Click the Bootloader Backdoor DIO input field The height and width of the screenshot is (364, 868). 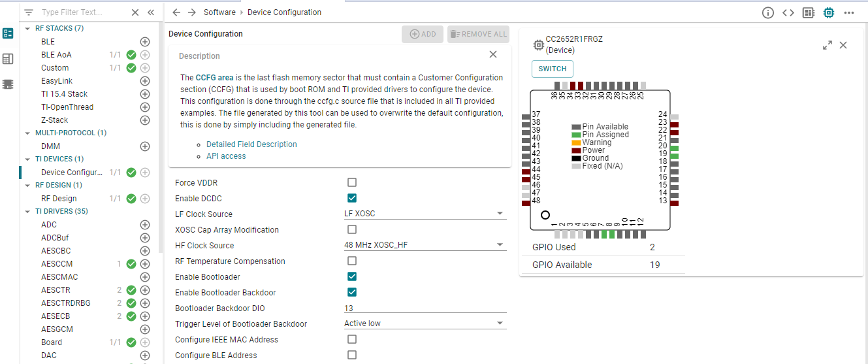click(425, 308)
